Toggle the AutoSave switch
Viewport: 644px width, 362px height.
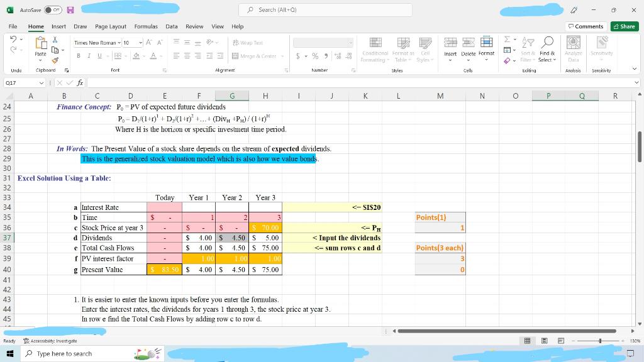pos(53,10)
